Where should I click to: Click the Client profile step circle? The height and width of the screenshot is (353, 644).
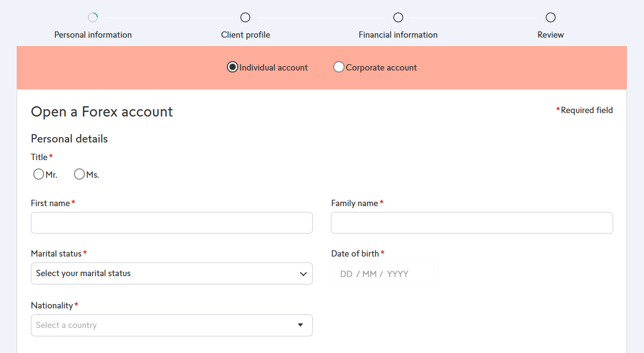246,18
